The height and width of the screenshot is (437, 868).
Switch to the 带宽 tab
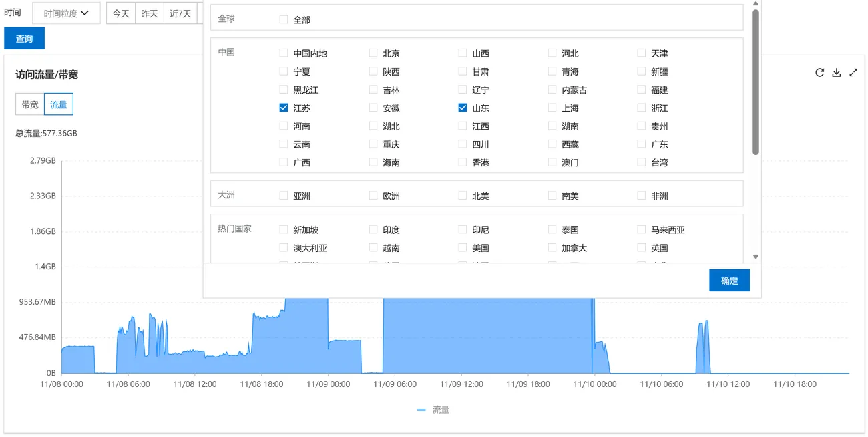pyautogui.click(x=30, y=104)
